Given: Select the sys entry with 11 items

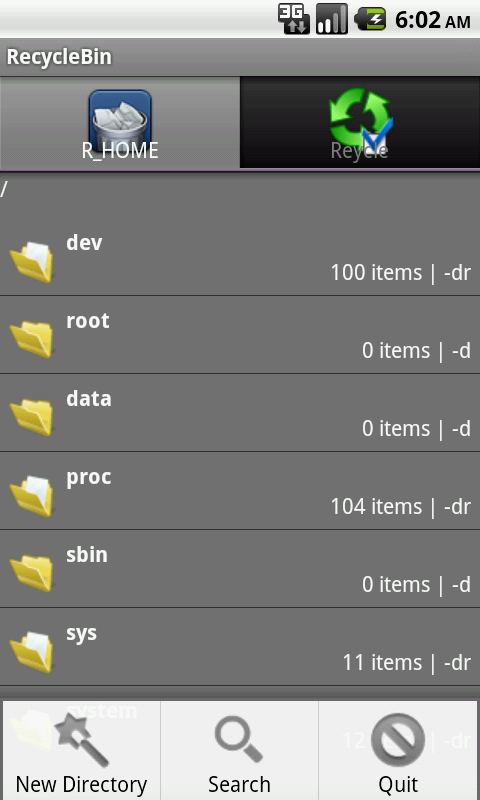Looking at the screenshot, I should [x=240, y=647].
